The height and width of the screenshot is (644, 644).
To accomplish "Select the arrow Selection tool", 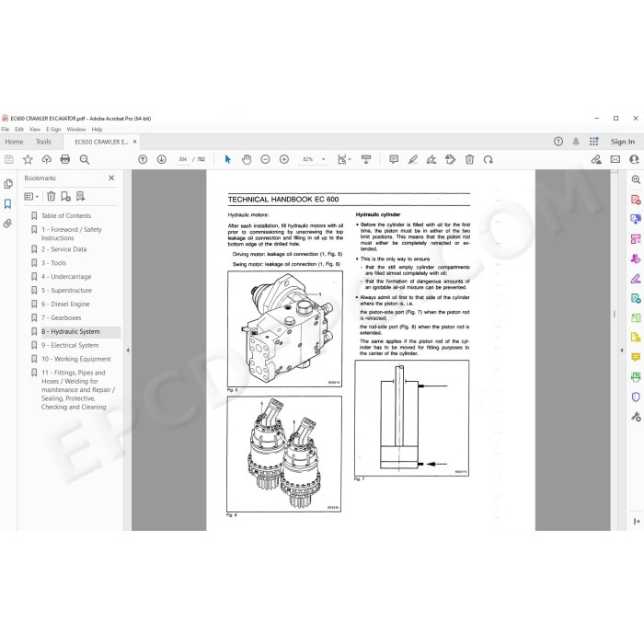I will pyautogui.click(x=227, y=159).
